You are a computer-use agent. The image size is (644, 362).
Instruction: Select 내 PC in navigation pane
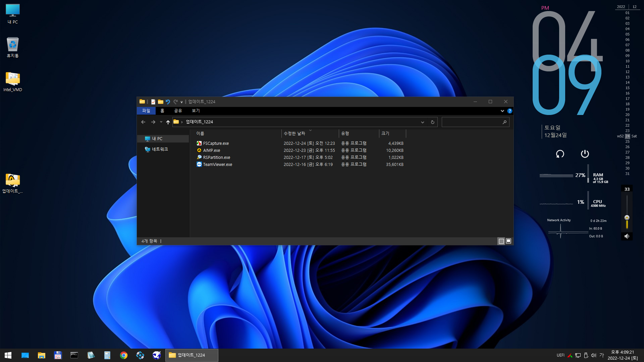163,139
